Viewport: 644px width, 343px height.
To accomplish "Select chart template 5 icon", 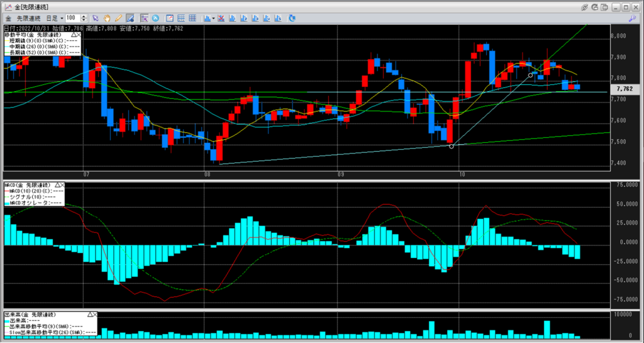I will point(278,18).
